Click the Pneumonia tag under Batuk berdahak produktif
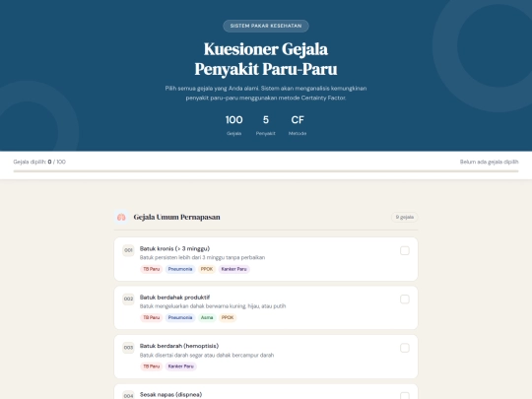Screen dimensions: 532x399 (x=180, y=317)
